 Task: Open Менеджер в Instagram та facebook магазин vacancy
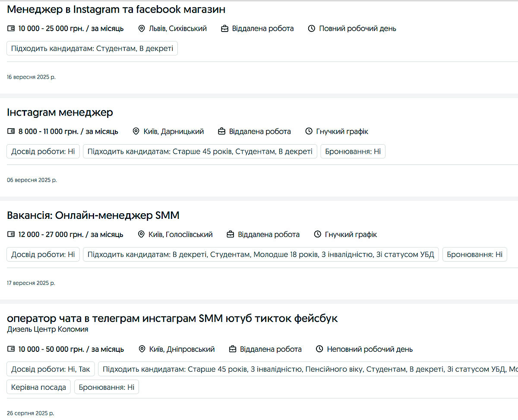[x=116, y=9]
